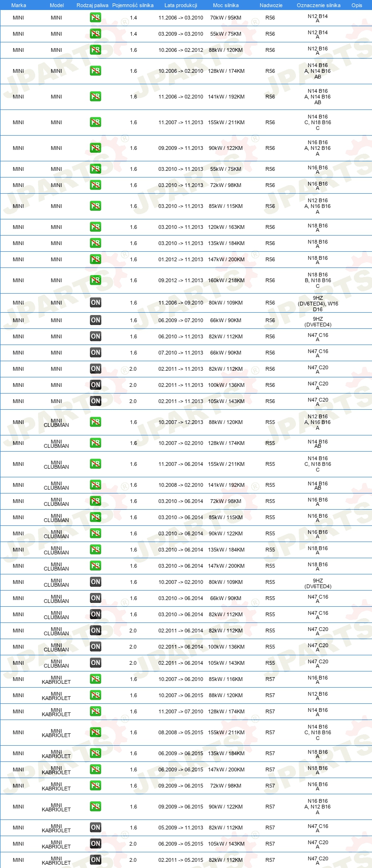372x868 pixels.
Task: Click diesel ON icon in R56 100kW / 136KM row
Action: coord(96,385)
